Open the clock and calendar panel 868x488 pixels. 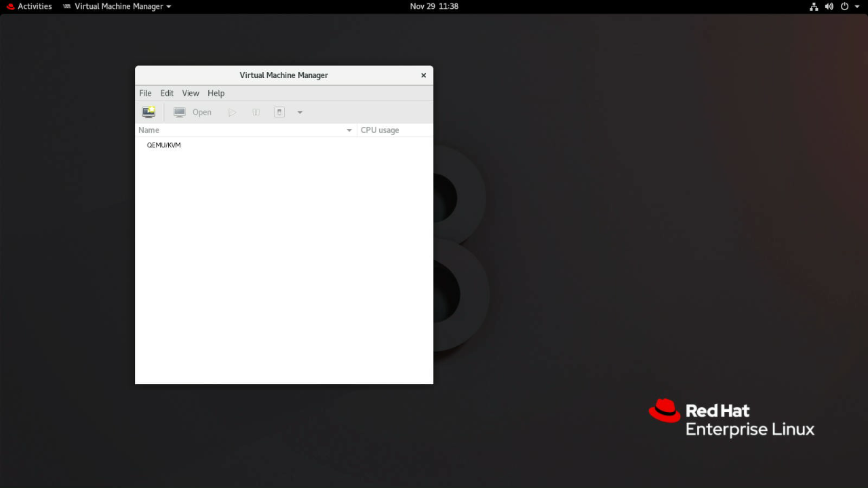(x=434, y=6)
